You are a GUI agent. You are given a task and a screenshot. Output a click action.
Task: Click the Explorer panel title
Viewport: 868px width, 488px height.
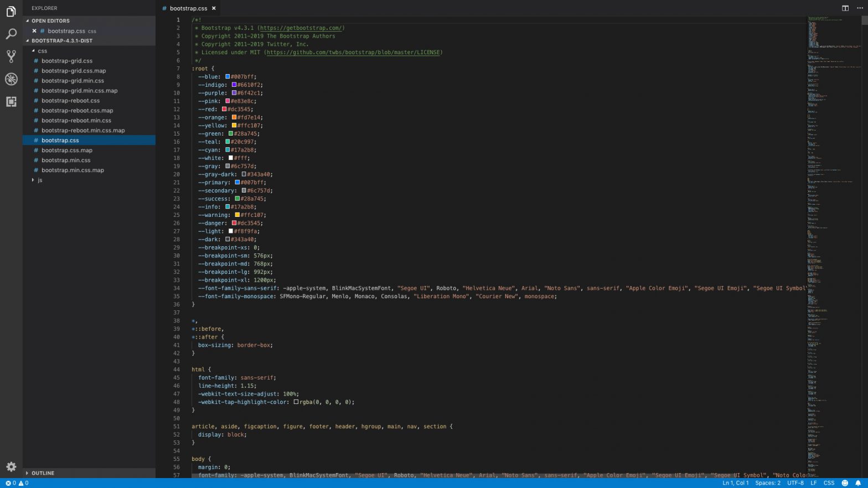coord(44,8)
